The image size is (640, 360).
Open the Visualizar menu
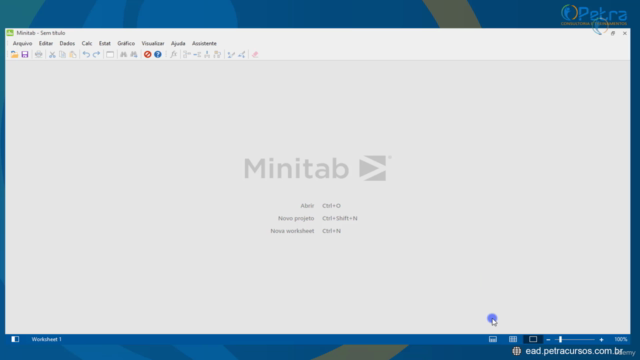[153, 43]
